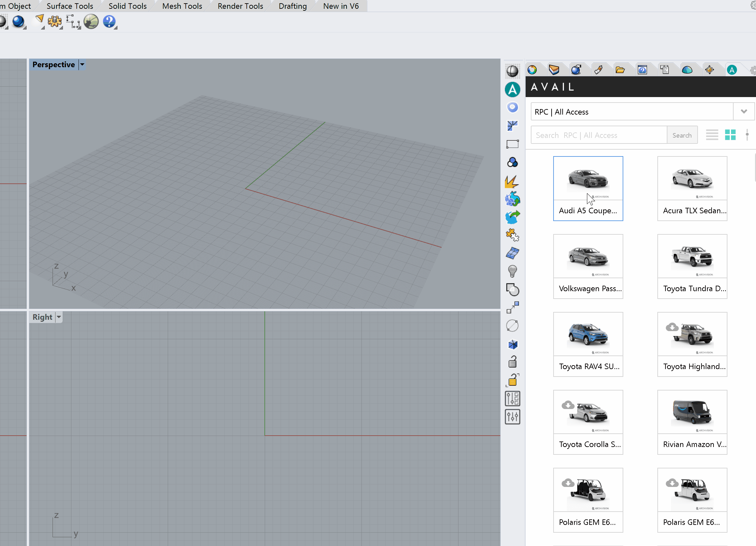Screen dimensions: 756x546
Task: Switch AVAIL results to list view
Action: pyautogui.click(x=712, y=135)
